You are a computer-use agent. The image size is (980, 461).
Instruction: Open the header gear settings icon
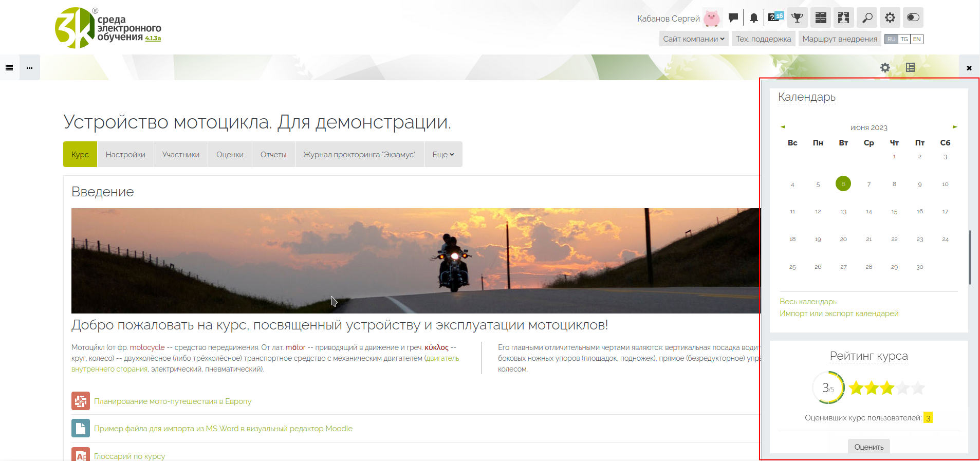pyautogui.click(x=890, y=18)
